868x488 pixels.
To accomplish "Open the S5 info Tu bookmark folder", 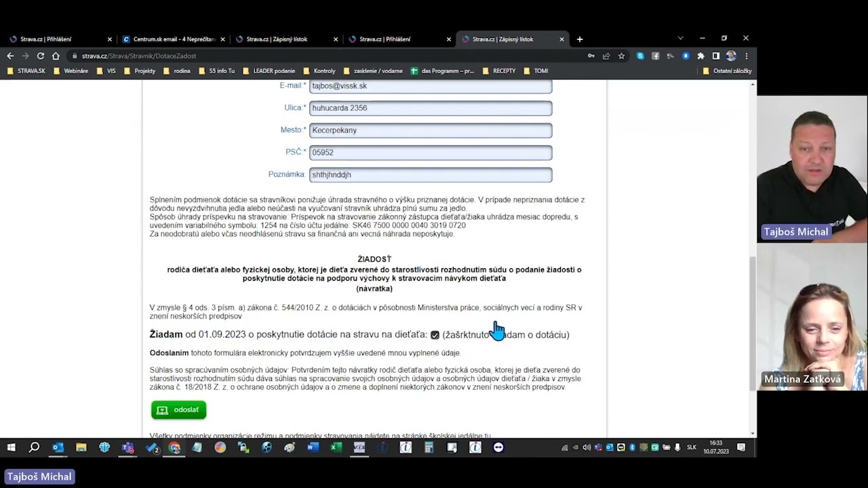I will coord(216,70).
